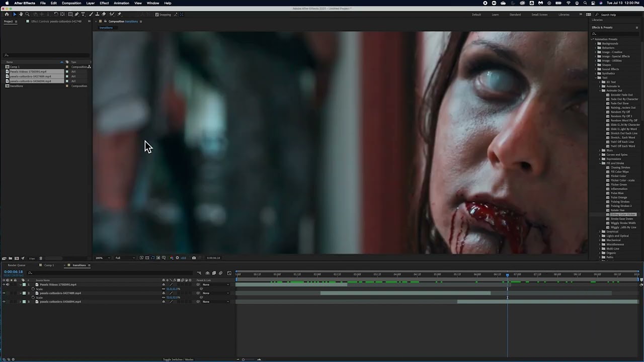Open the Layer menu
Image resolution: width=644 pixels, height=362 pixels.
click(90, 3)
